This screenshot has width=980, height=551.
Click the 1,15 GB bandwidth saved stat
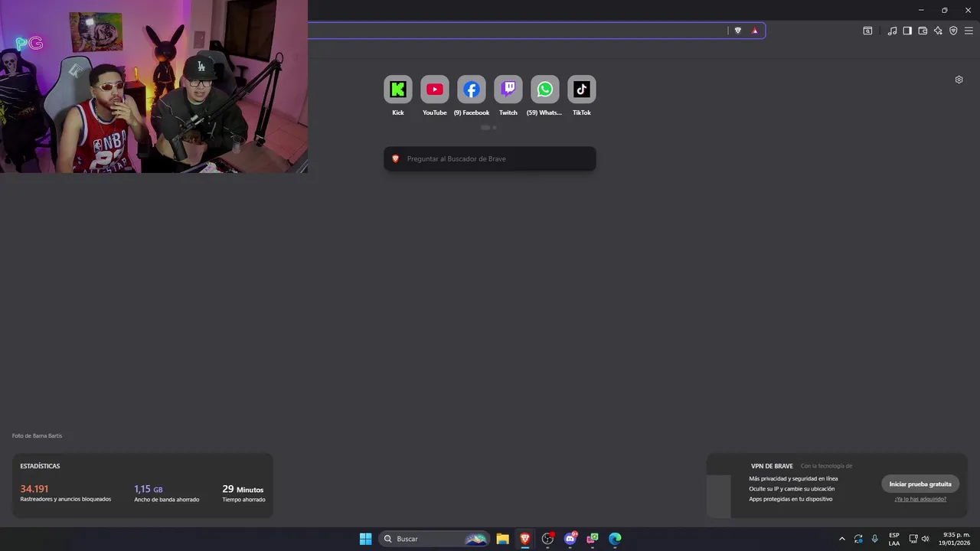coord(149,489)
